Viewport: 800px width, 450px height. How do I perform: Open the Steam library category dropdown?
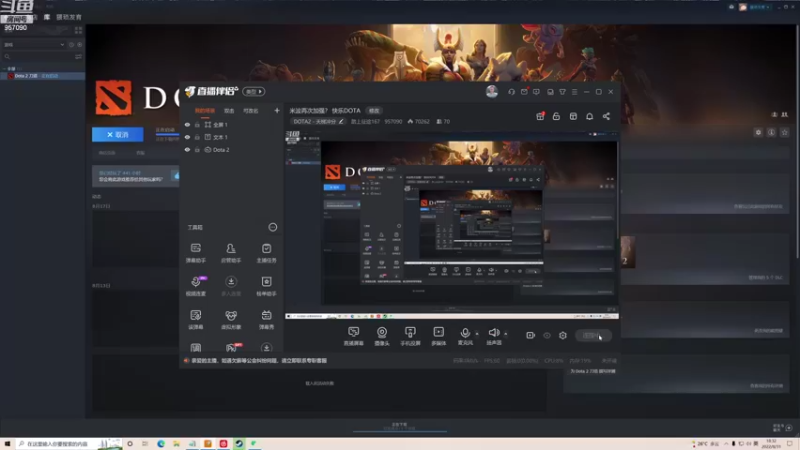(x=34, y=45)
